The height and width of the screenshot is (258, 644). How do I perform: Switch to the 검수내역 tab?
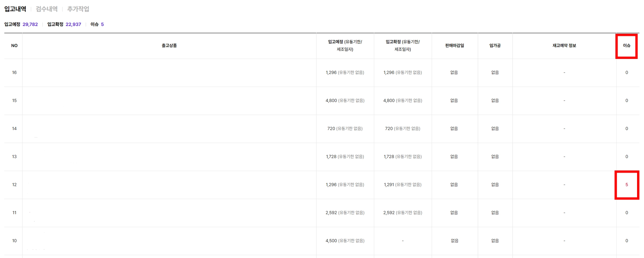[x=47, y=9]
